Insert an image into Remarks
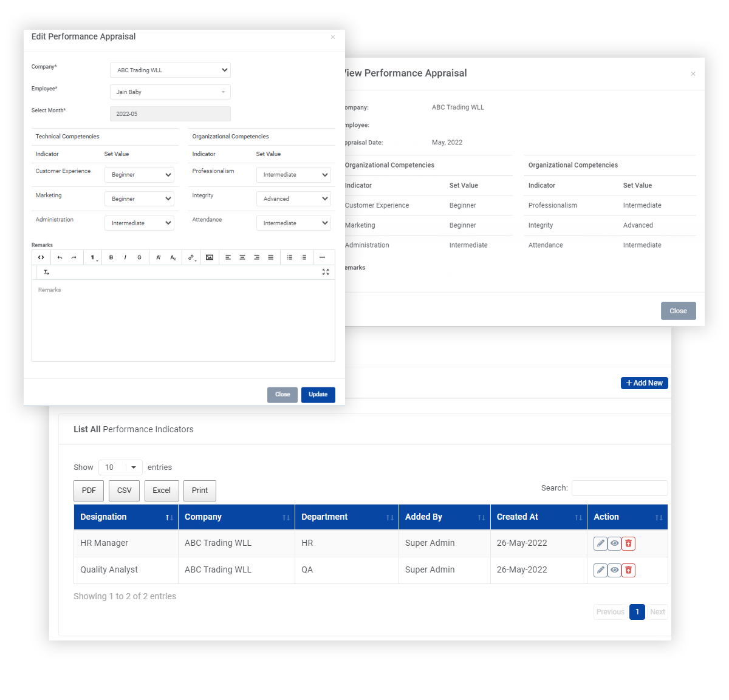729x700 pixels. [x=210, y=257]
